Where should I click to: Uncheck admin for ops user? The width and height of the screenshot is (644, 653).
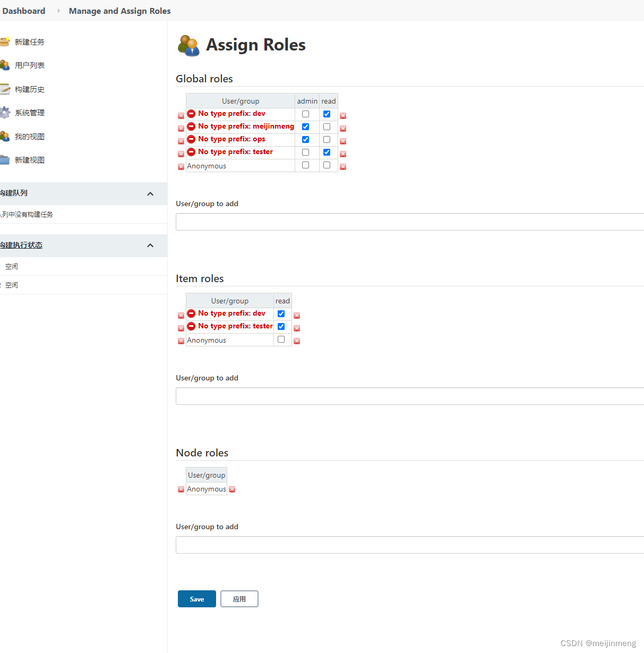pyautogui.click(x=305, y=139)
